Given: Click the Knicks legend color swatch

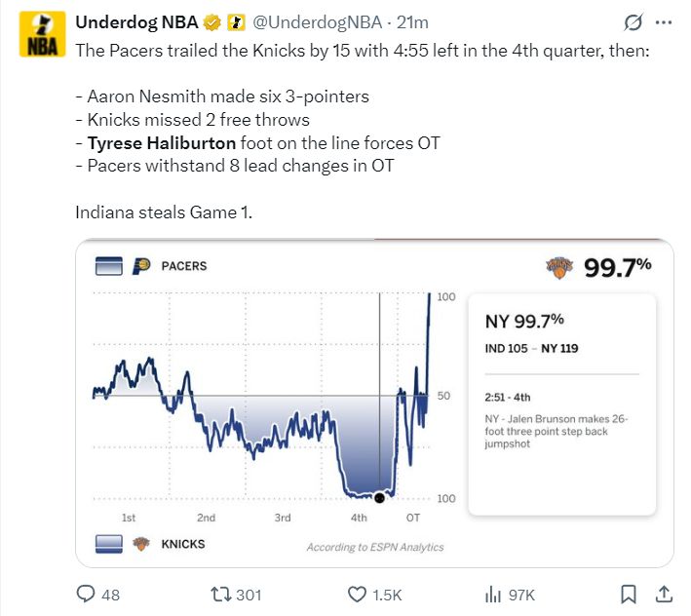Looking at the screenshot, I should click(x=109, y=544).
